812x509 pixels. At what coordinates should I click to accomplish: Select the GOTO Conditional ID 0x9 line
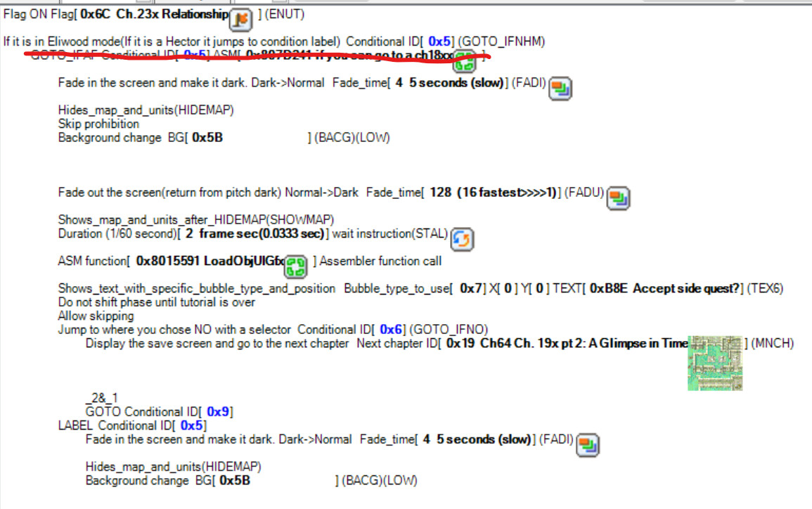tap(159, 412)
